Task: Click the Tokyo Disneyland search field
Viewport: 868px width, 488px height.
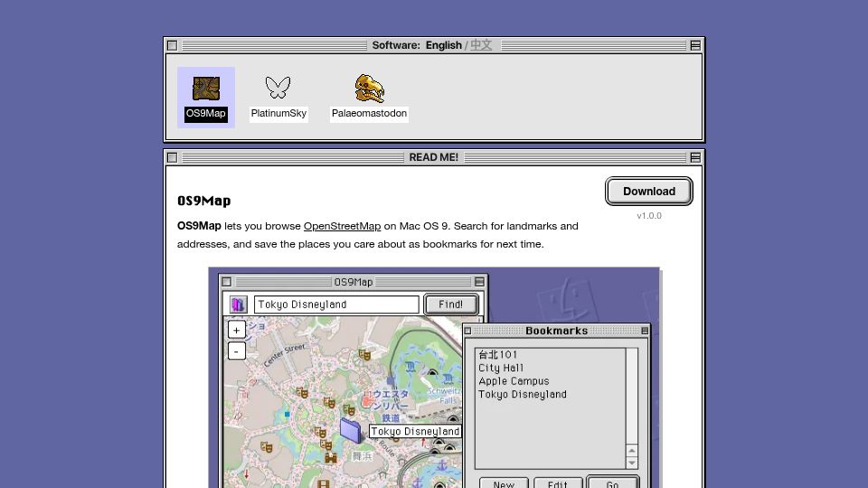Action: 336,305
